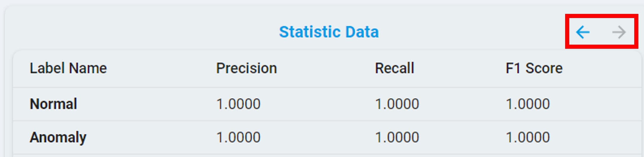
Task: Click the Precision value for Normal
Action: [x=238, y=104]
